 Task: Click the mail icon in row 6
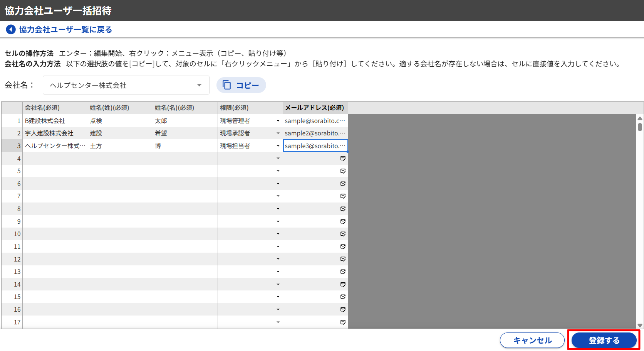click(x=343, y=184)
